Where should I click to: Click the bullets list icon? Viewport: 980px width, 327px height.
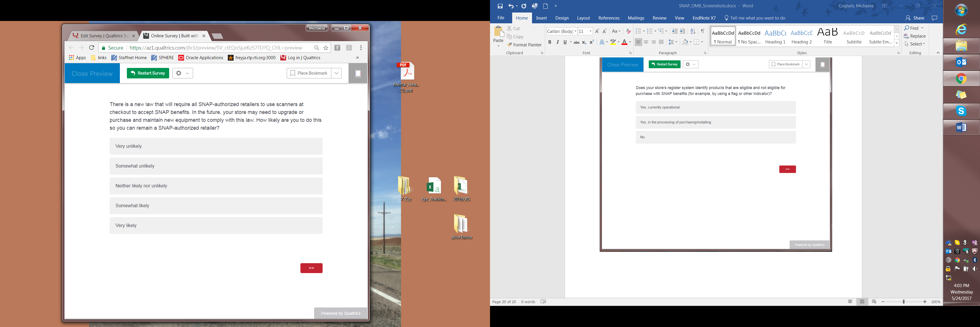(638, 31)
